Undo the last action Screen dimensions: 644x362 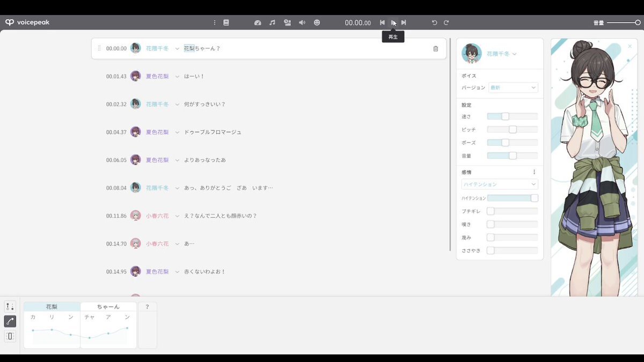(x=435, y=23)
